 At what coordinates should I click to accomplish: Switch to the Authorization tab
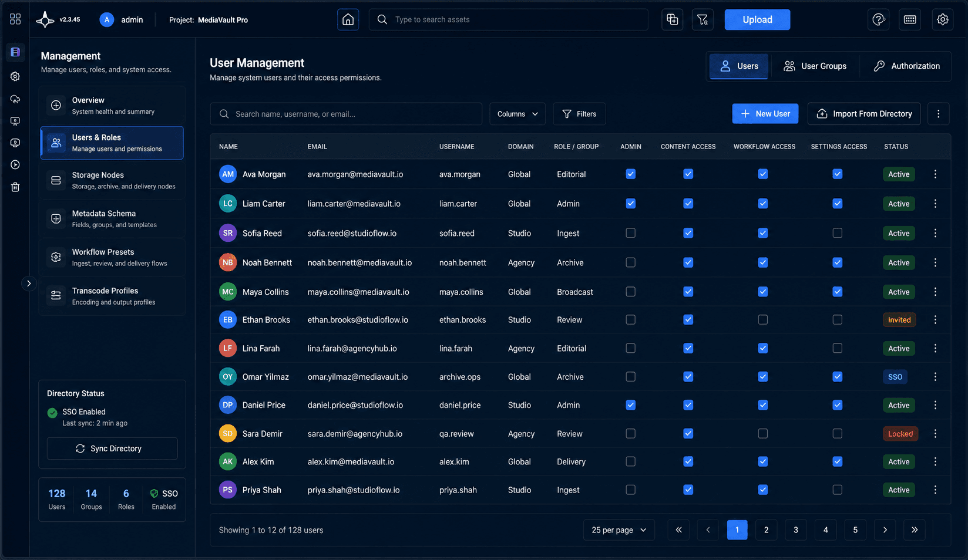coord(906,66)
